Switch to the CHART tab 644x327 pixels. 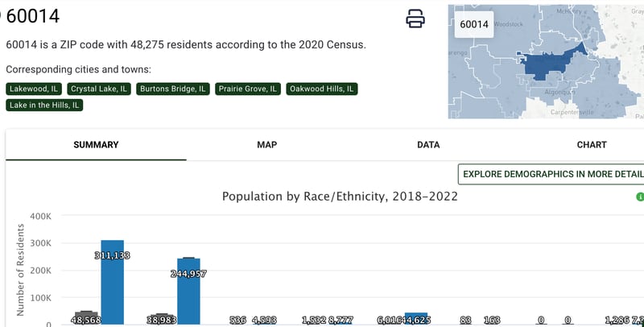(592, 145)
